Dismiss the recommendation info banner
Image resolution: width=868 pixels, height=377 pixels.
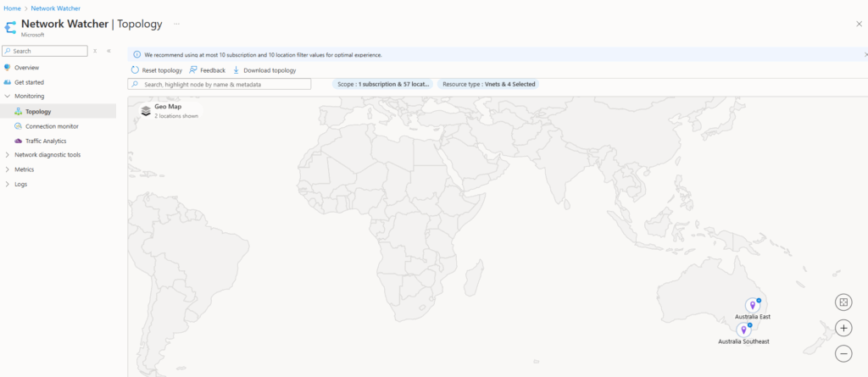pyautogui.click(x=865, y=54)
